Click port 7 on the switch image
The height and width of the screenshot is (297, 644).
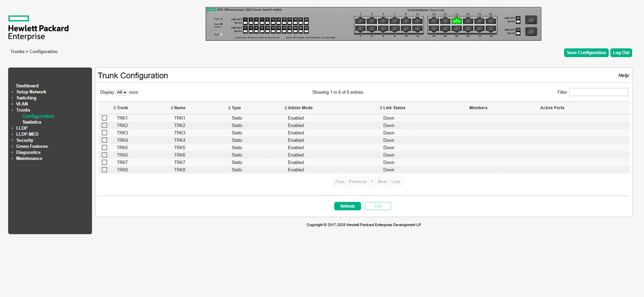(395, 21)
